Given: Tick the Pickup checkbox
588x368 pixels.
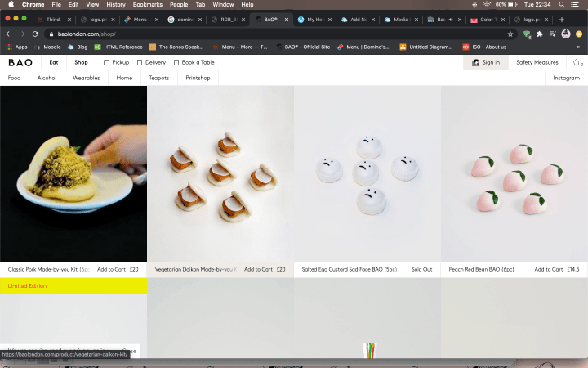Looking at the screenshot, I should pos(107,62).
